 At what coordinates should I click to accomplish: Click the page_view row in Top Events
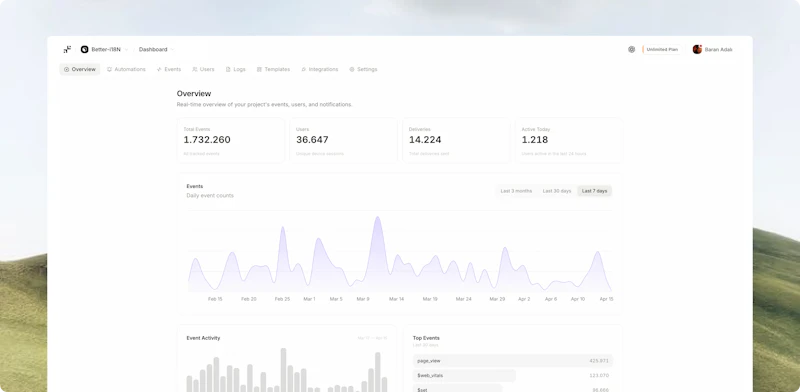click(513, 361)
